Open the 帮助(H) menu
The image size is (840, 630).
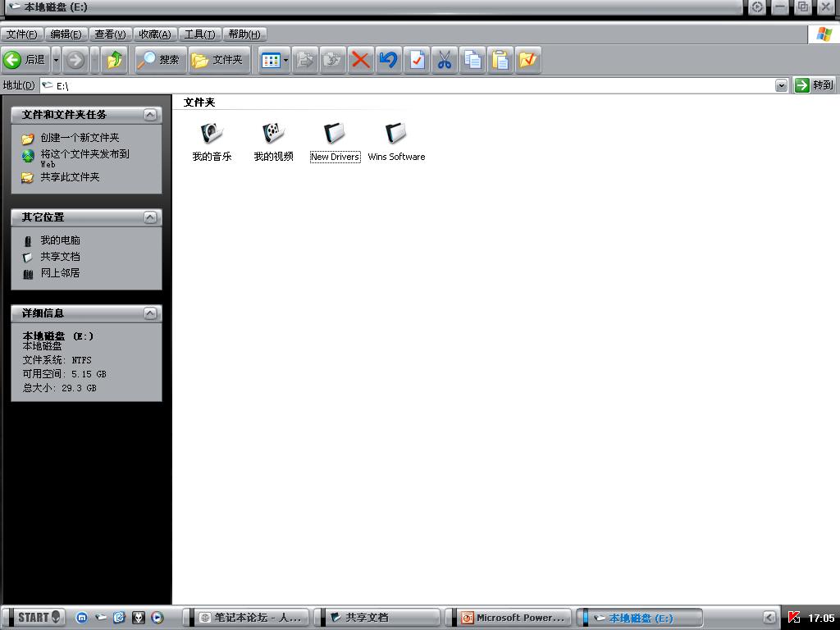tap(244, 34)
